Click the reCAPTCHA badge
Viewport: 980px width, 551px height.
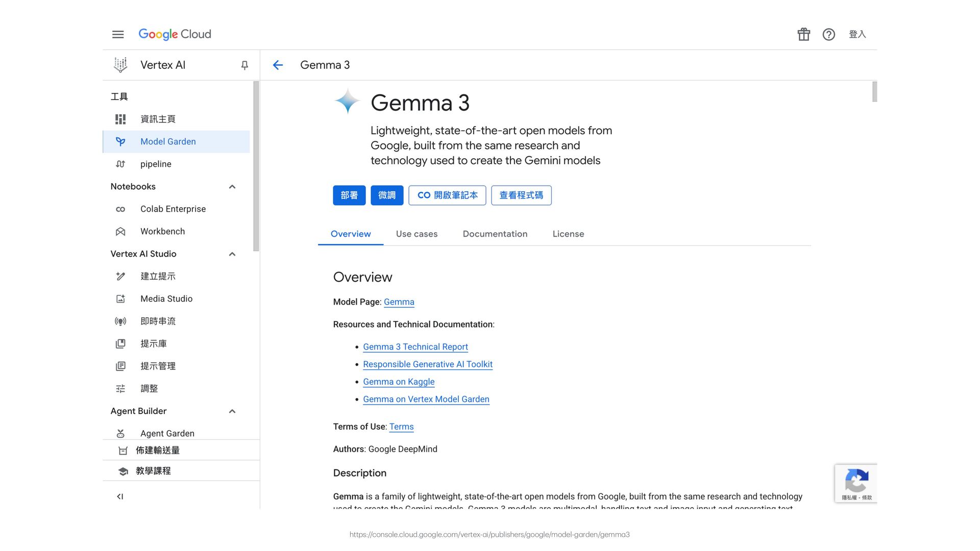coord(856,483)
